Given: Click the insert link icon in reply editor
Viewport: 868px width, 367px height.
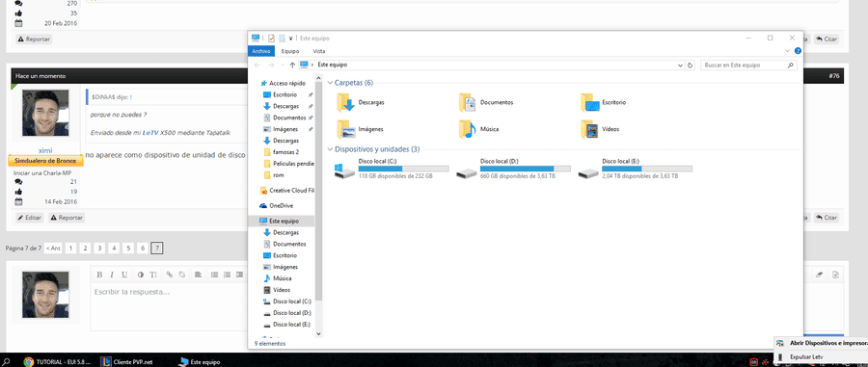Looking at the screenshot, I should click(x=170, y=275).
